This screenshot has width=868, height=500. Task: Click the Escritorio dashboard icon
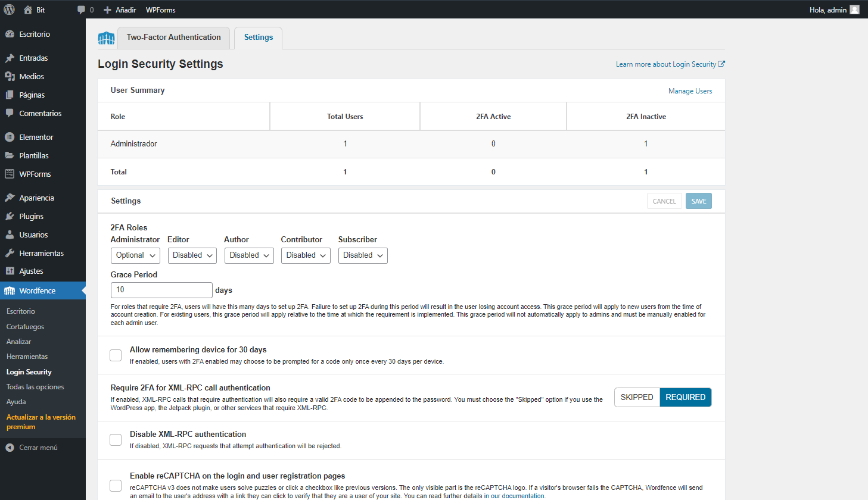coord(10,34)
